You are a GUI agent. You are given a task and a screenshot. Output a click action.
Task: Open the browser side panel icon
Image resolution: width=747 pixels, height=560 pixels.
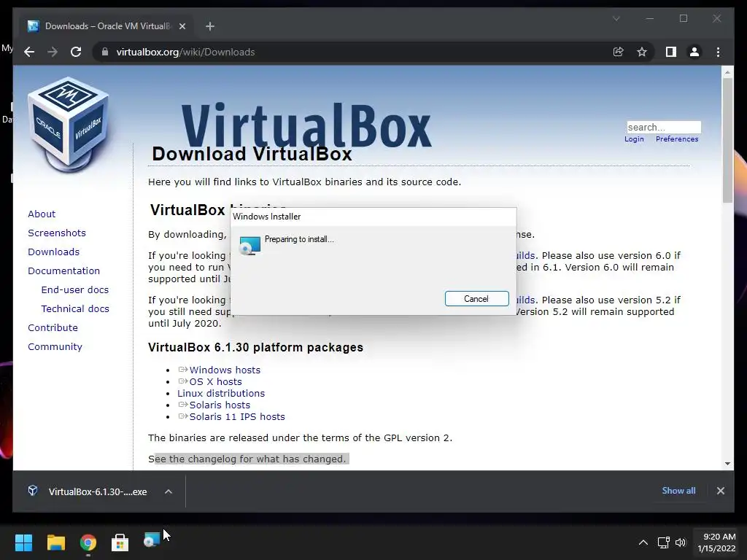(x=671, y=52)
